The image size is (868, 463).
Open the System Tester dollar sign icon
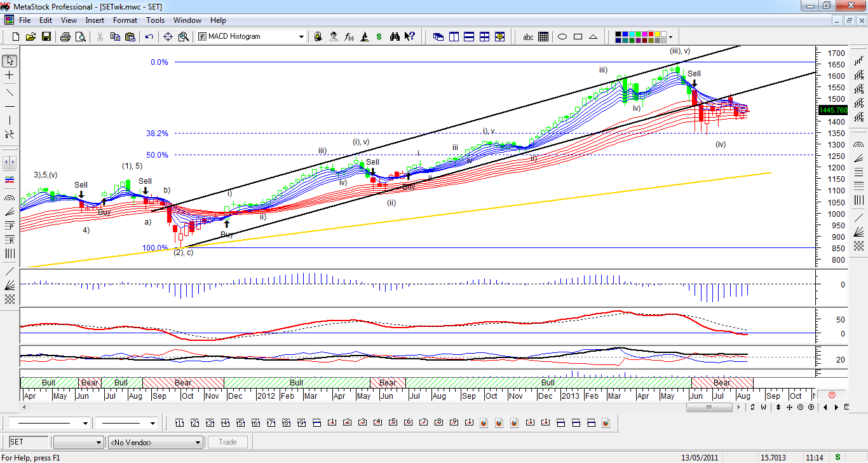coord(379,37)
